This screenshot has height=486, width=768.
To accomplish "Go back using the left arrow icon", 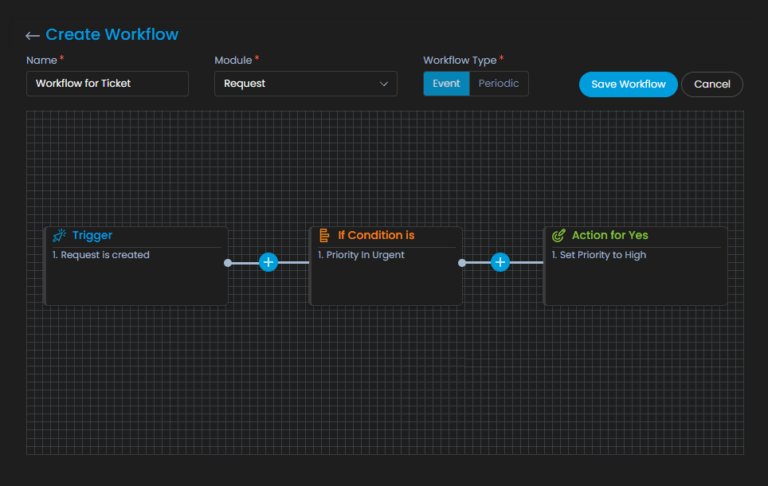I will click(32, 35).
